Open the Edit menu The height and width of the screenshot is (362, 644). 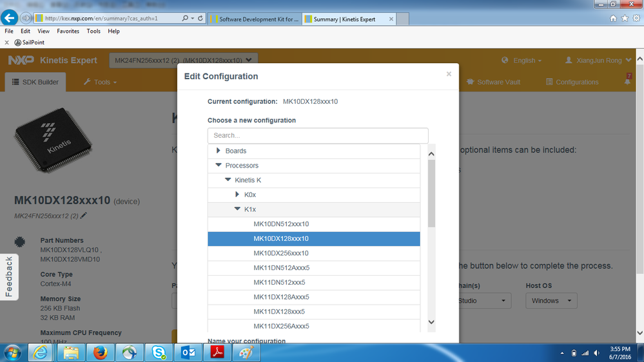click(26, 31)
